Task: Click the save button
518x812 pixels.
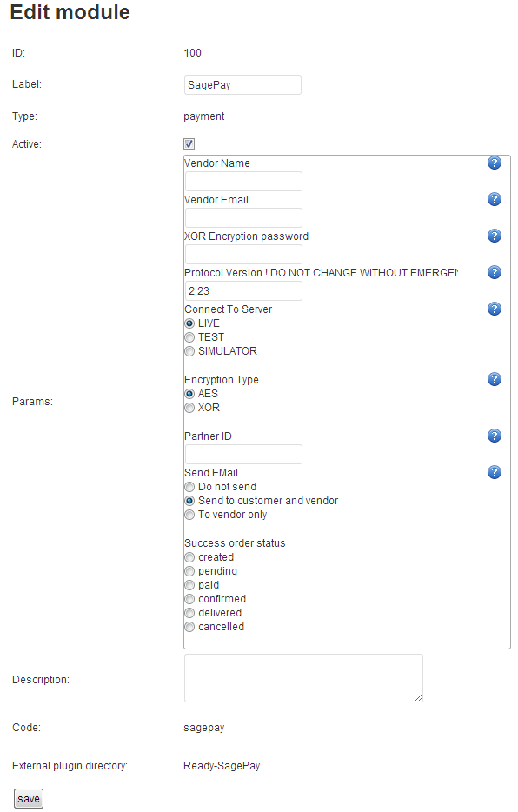Action: 29,799
